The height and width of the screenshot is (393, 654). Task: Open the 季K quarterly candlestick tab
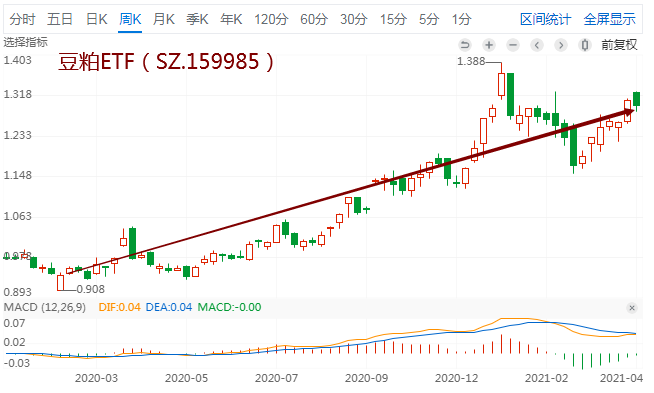pos(197,19)
